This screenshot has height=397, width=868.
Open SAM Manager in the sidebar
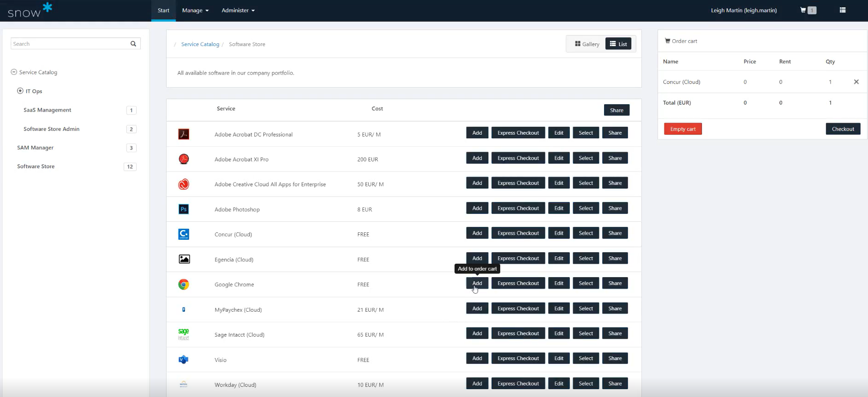click(x=36, y=148)
